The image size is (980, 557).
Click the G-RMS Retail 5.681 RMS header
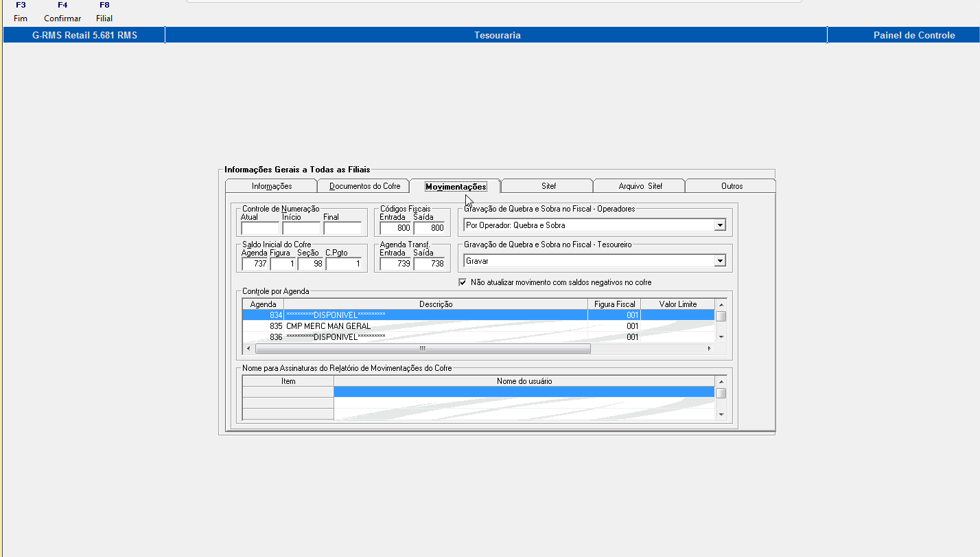coord(84,35)
